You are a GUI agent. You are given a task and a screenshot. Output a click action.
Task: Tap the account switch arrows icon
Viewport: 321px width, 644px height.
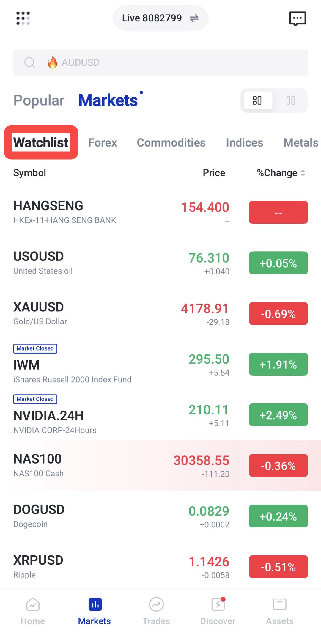pyautogui.click(x=194, y=18)
